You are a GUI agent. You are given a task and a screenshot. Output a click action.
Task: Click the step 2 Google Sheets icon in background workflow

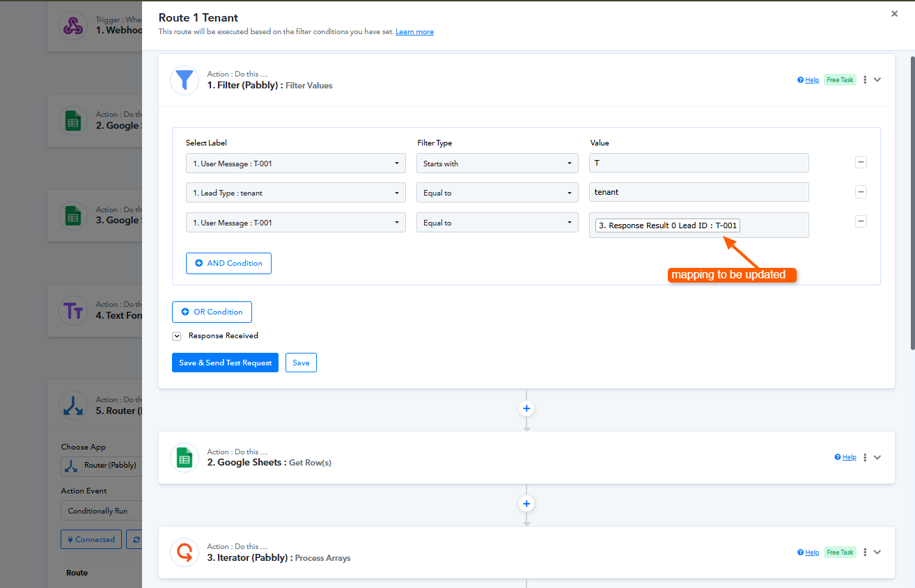click(73, 120)
